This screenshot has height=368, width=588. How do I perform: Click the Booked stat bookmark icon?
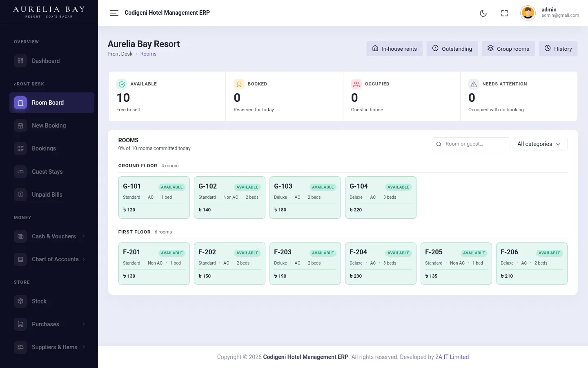click(239, 84)
